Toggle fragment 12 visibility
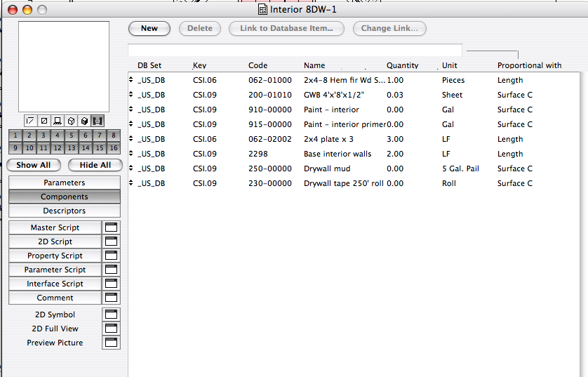Viewport: 588px width, 377px height. click(x=58, y=148)
